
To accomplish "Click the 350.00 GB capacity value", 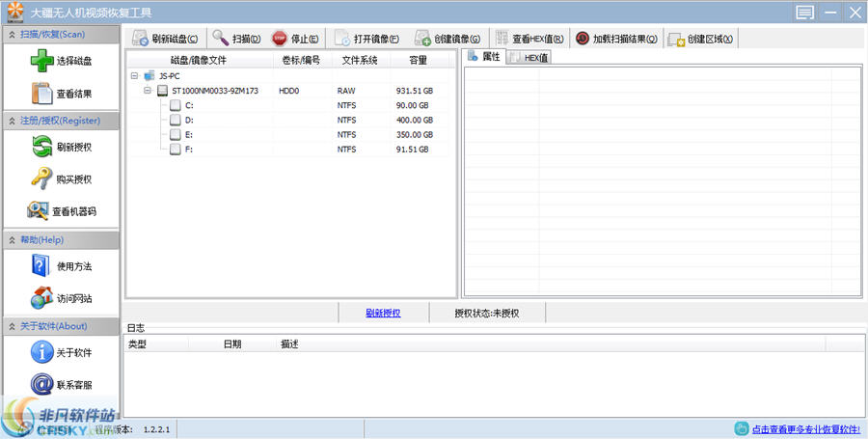I will pyautogui.click(x=415, y=134).
